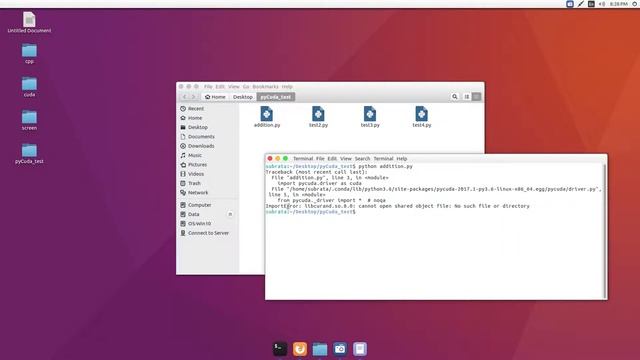Open the Files folder icon in the dock
Image resolution: width=640 pixels, height=360 pixels.
click(x=320, y=349)
